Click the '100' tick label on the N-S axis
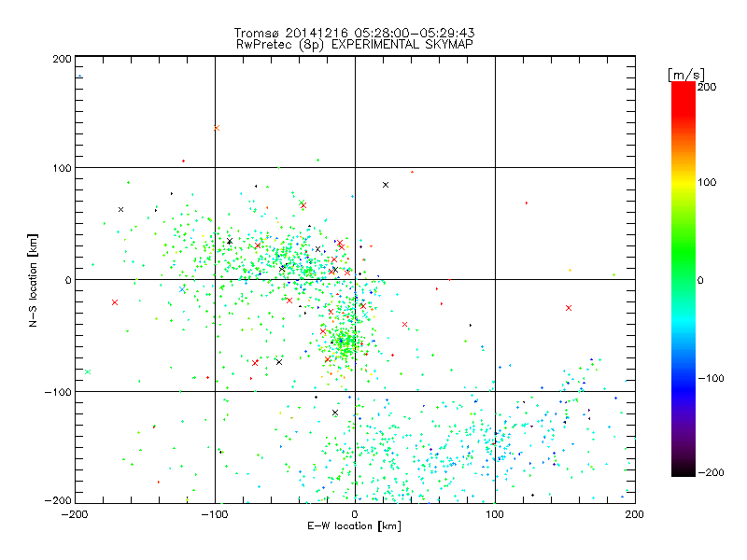 pyautogui.click(x=62, y=168)
